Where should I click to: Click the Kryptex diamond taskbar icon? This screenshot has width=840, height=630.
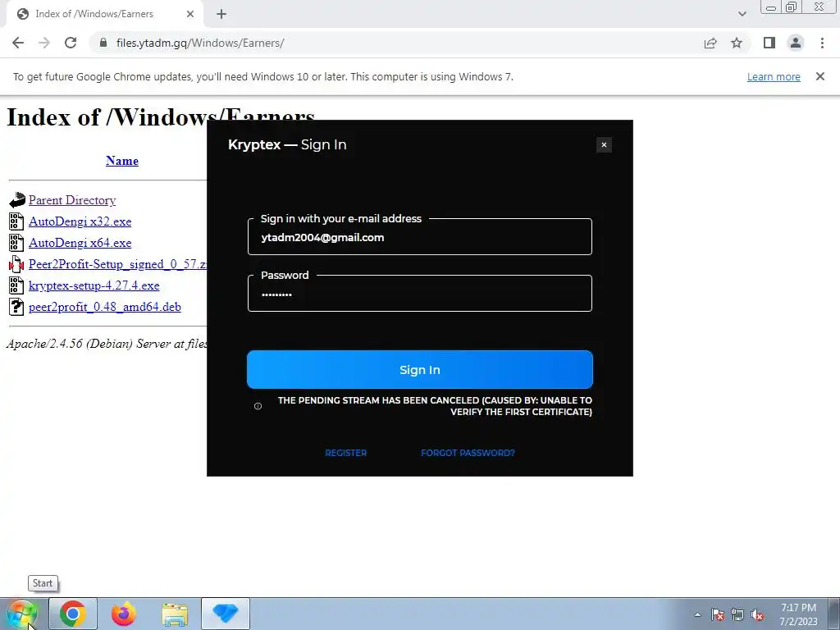click(226, 614)
